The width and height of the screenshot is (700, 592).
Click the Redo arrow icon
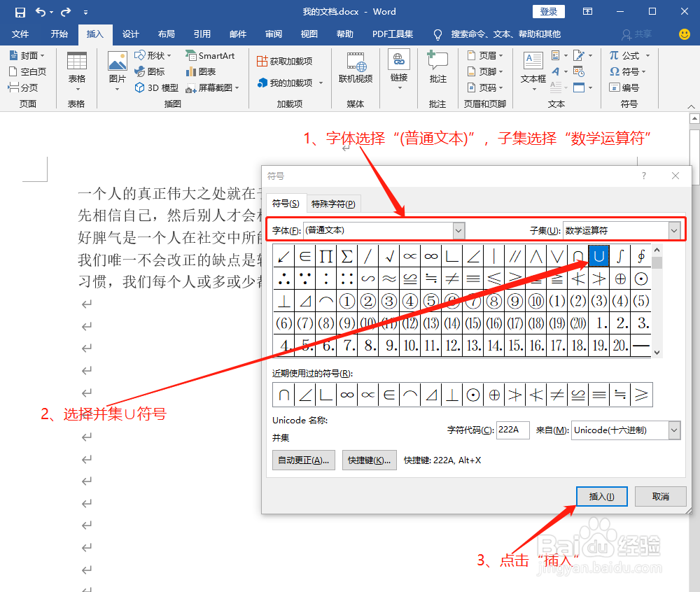coord(66,12)
